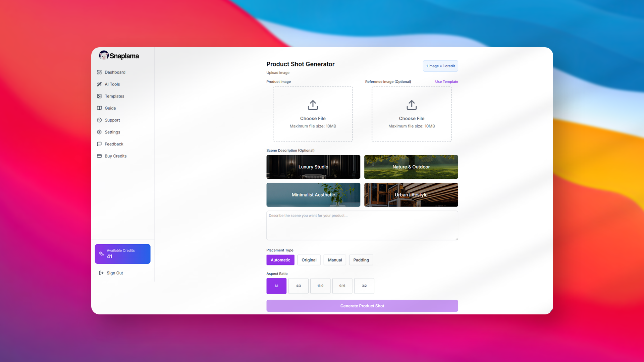Click the Templates image icon

coord(99,96)
